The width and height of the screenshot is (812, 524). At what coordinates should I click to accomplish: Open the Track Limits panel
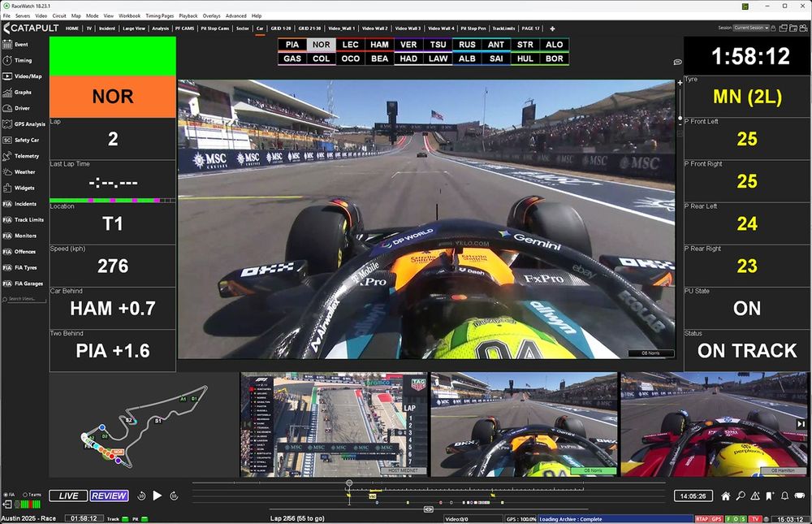(28, 219)
